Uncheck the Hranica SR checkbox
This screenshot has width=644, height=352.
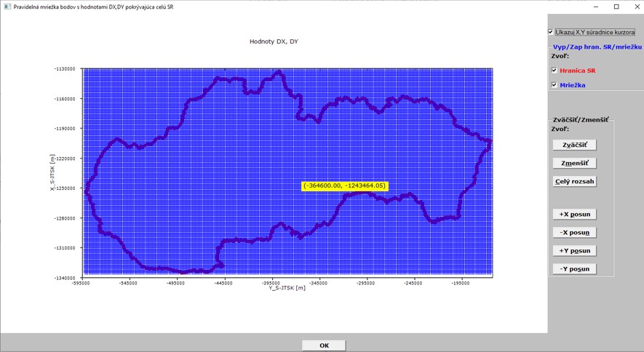pyautogui.click(x=554, y=71)
